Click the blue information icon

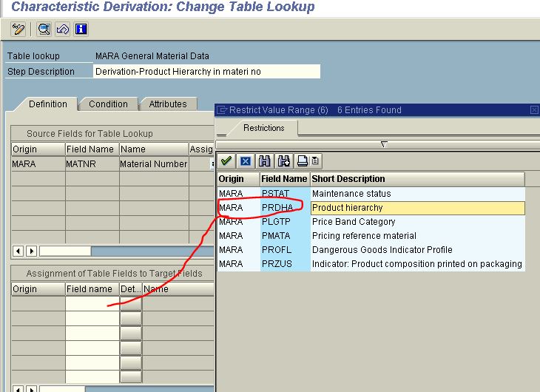click(x=81, y=29)
